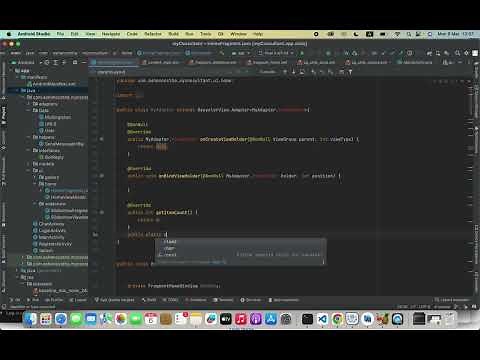
Task: Open the Profiler tool window
Action: [53, 300]
